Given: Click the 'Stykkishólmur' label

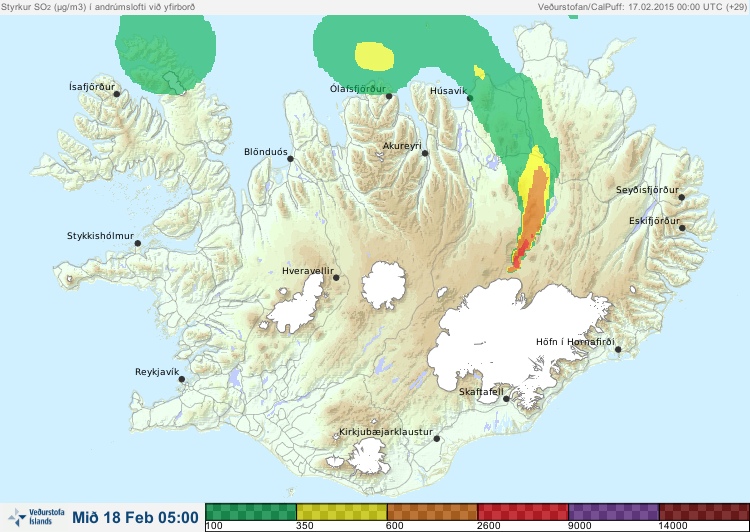Looking at the screenshot, I should point(100,236).
